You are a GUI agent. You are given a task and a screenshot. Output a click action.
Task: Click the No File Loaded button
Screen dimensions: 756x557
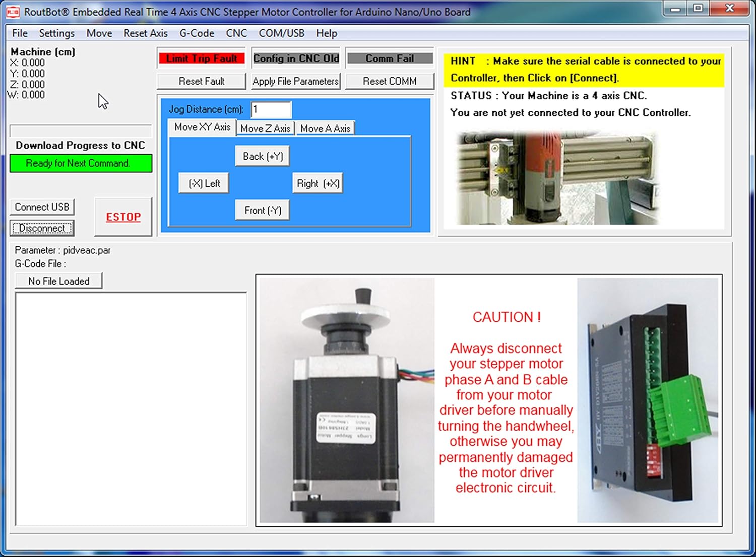[58, 281]
